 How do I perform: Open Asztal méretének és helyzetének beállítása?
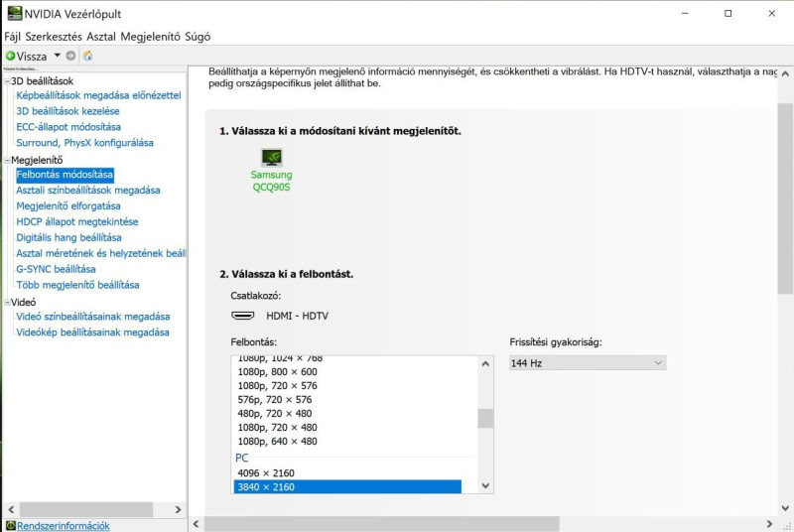101,253
